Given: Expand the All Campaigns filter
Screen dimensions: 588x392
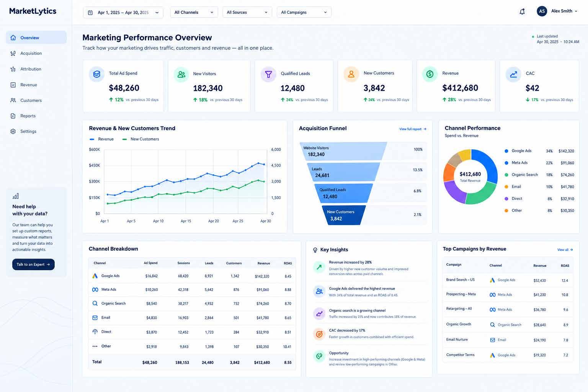Looking at the screenshot, I should coord(304,12).
